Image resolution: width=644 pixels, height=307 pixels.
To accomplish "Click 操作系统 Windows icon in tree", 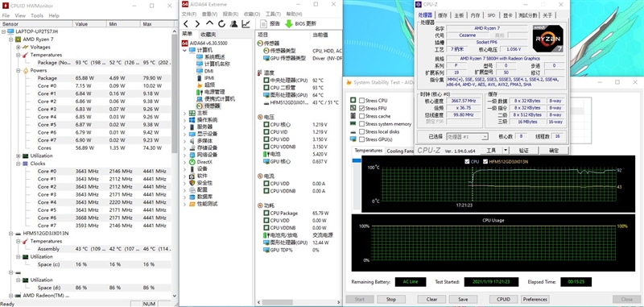I will click(192, 119).
